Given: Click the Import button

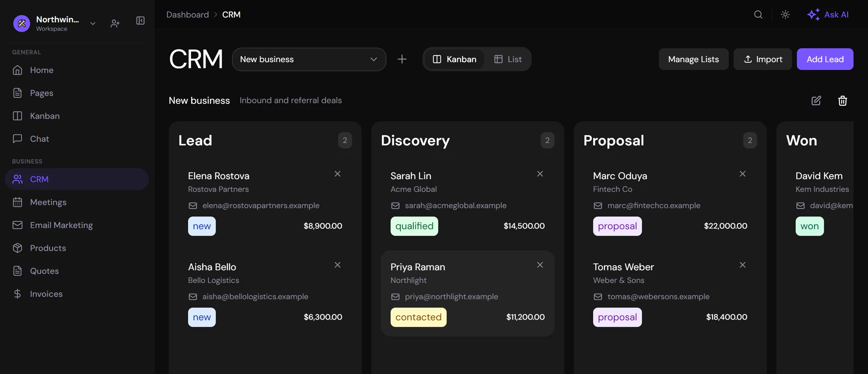Looking at the screenshot, I should (762, 59).
